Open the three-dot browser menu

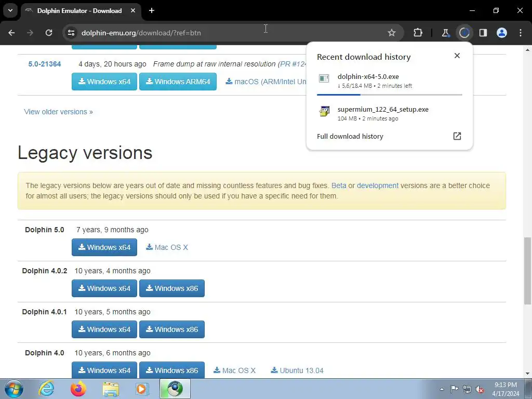pyautogui.click(x=521, y=33)
